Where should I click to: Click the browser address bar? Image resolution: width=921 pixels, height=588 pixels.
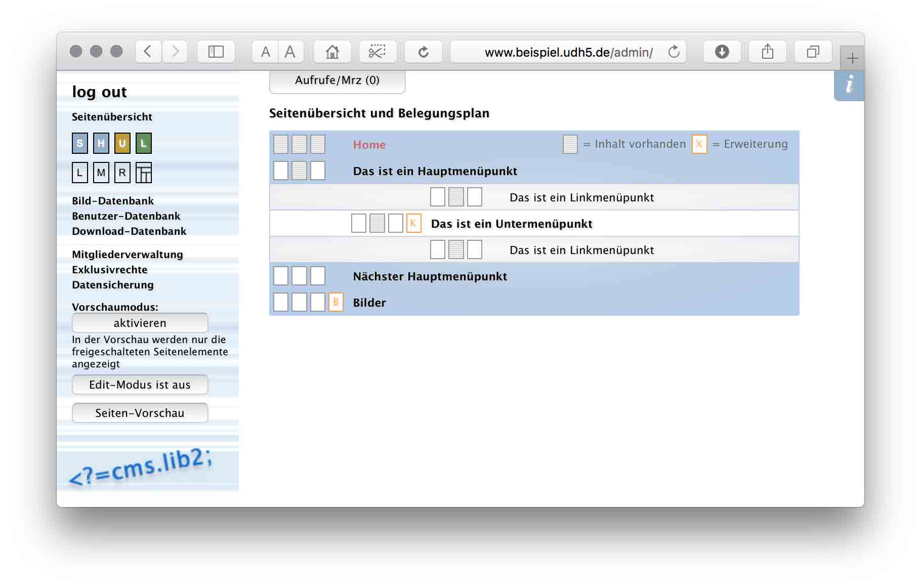568,52
